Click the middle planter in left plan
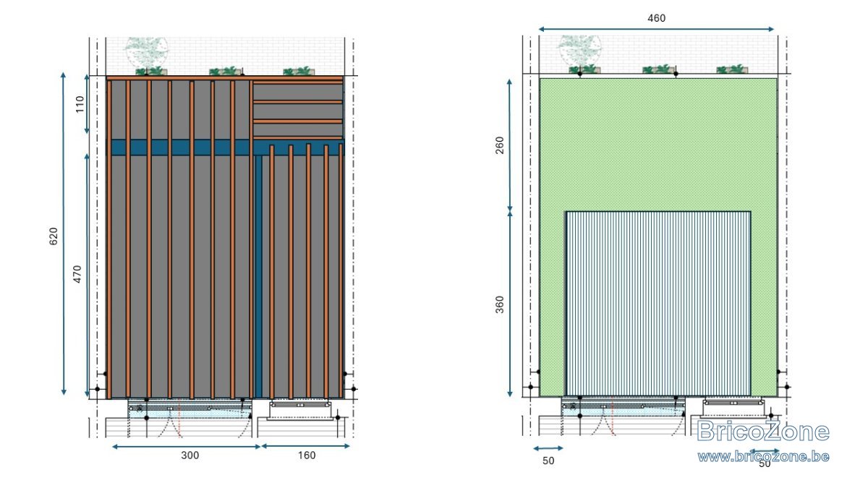This screenshot has width=868, height=488. click(224, 71)
